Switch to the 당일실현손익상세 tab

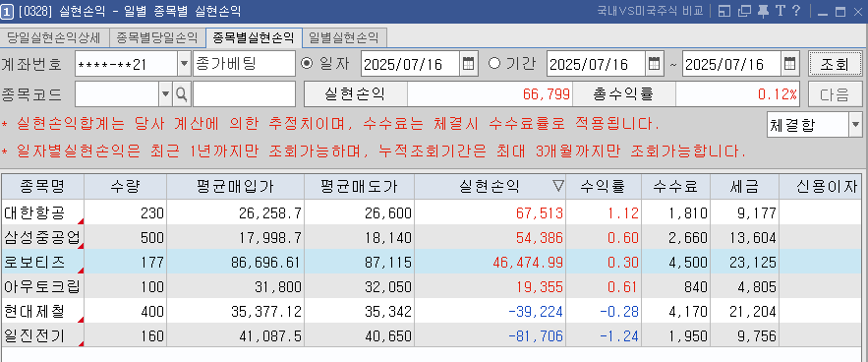(54, 37)
